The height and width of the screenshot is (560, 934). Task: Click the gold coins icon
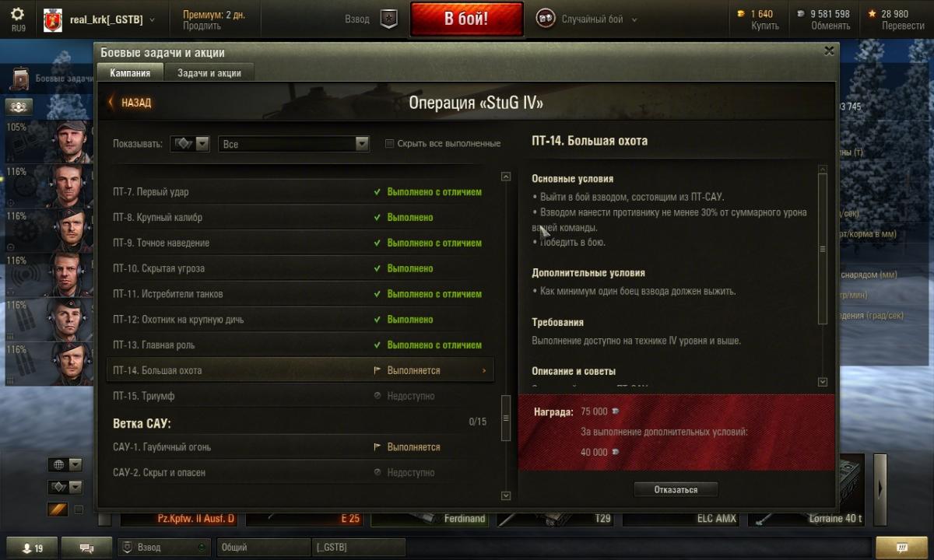point(740,13)
